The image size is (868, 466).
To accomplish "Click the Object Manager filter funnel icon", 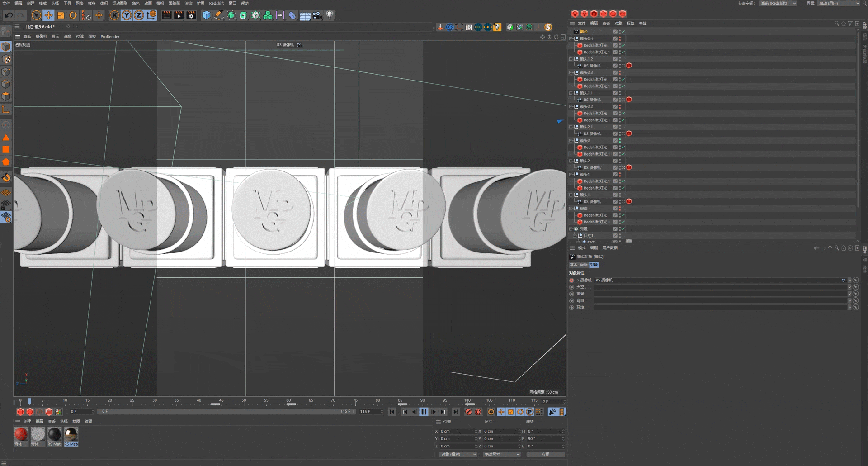I will coord(850,24).
